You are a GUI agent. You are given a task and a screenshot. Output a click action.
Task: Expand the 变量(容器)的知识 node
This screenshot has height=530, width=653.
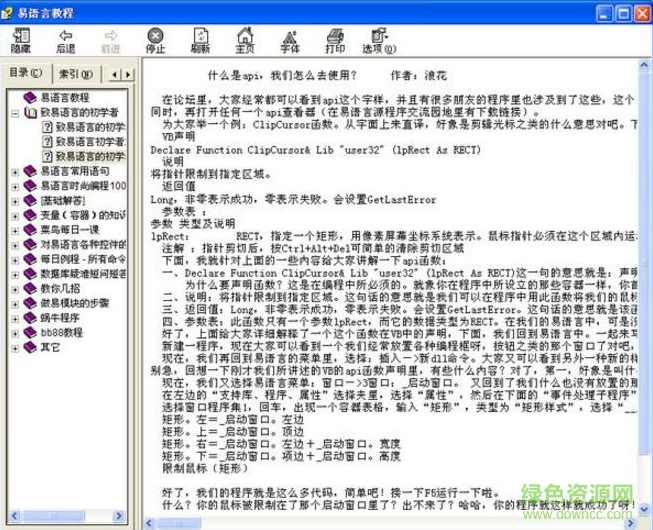pyautogui.click(x=15, y=216)
